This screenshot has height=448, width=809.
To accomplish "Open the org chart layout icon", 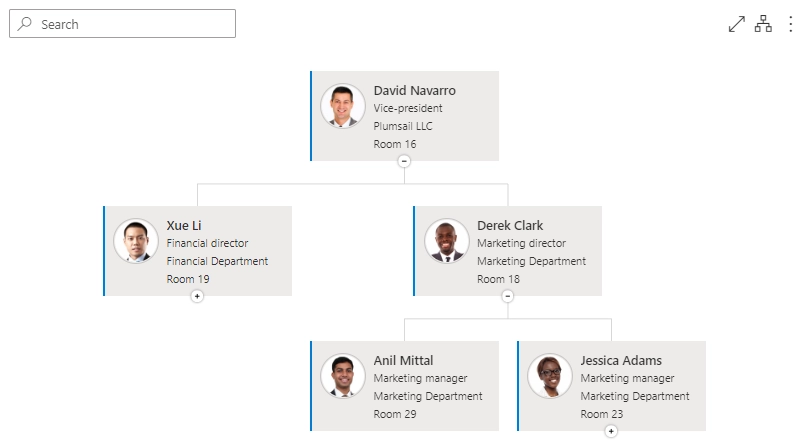I will coord(763,24).
